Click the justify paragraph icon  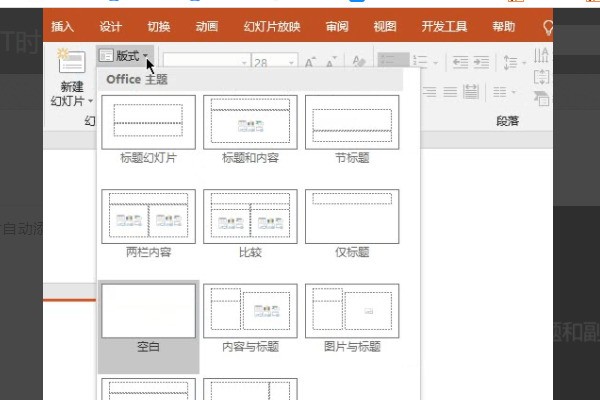point(450,92)
